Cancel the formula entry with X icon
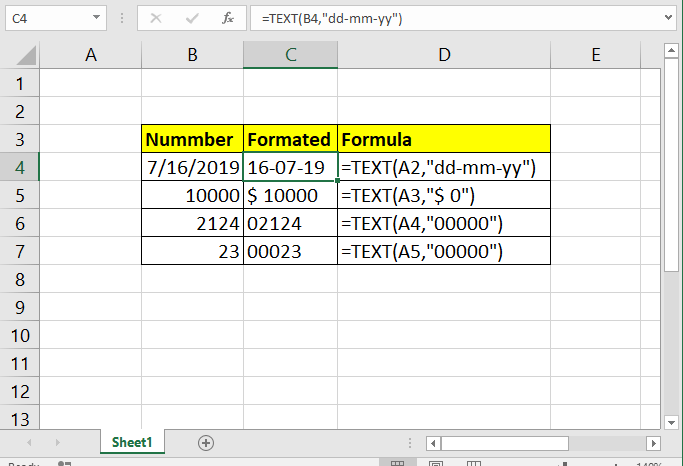 coord(156,18)
